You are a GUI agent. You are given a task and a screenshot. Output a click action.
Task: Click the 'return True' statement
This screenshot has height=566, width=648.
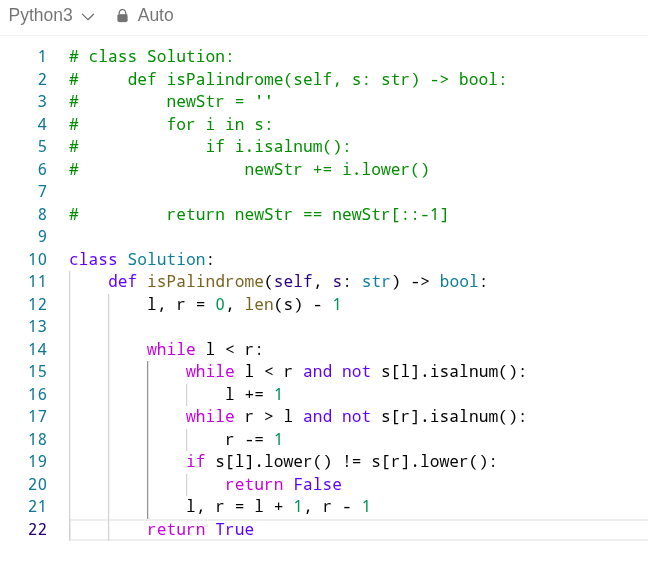click(x=200, y=530)
